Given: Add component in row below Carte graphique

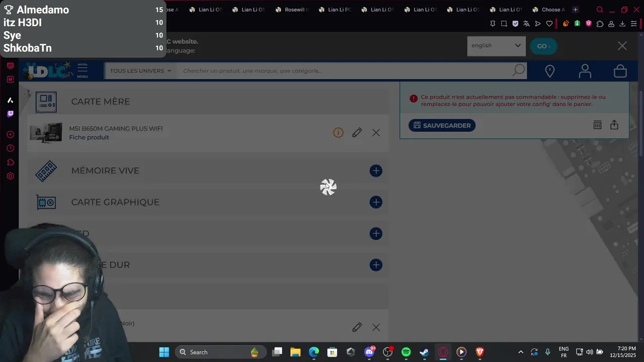Looking at the screenshot, I should [376, 233].
